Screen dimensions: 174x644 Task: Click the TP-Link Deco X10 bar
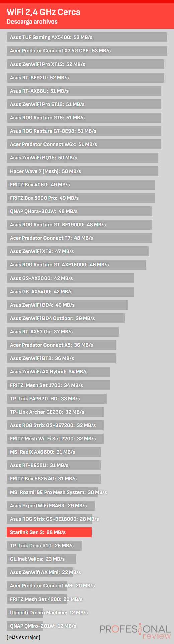(x=45, y=546)
